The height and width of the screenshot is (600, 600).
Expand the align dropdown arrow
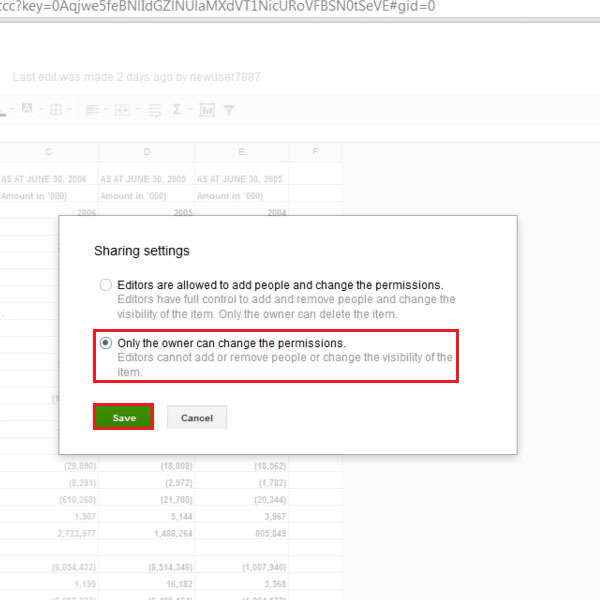[x=106, y=109]
